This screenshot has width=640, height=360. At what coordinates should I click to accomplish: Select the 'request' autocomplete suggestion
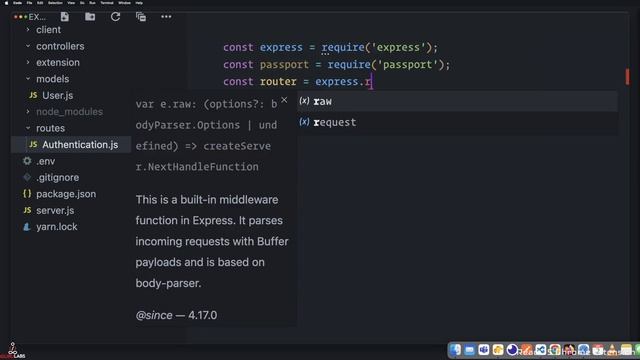pyautogui.click(x=457, y=122)
